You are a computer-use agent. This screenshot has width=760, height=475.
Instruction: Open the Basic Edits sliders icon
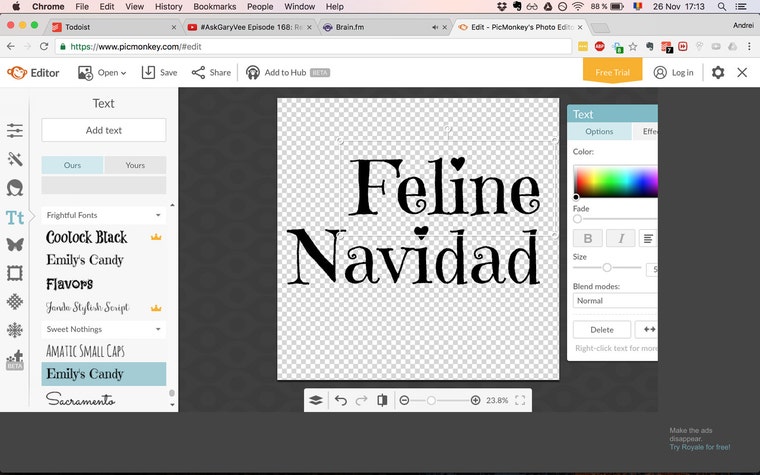point(15,130)
